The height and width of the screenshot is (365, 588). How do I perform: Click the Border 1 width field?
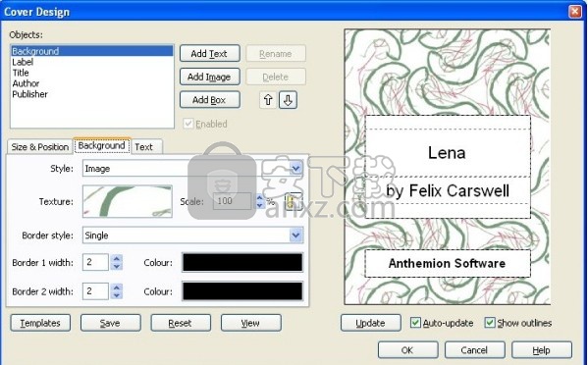click(x=95, y=262)
